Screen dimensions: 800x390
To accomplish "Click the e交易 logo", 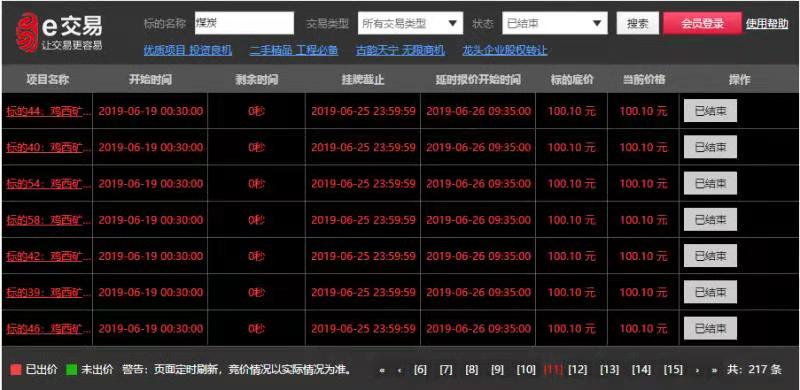I will tap(59, 33).
